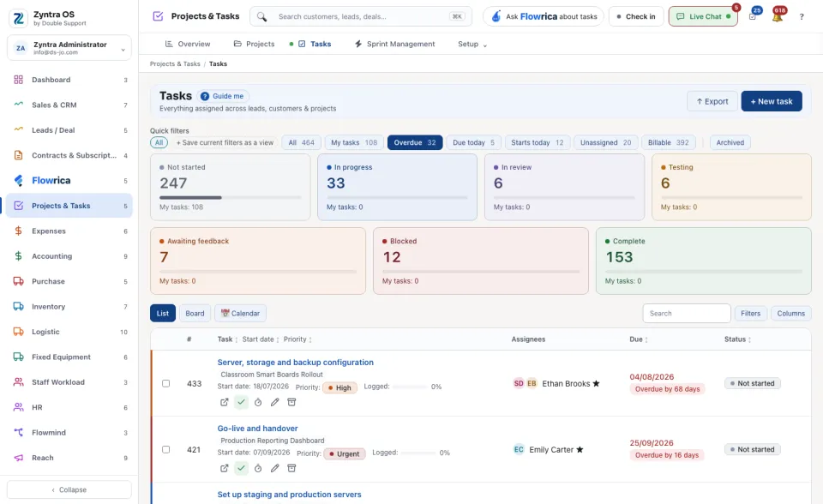The height and width of the screenshot is (504, 823).
Task: Start the timer icon for task 421
Action: [258, 468]
